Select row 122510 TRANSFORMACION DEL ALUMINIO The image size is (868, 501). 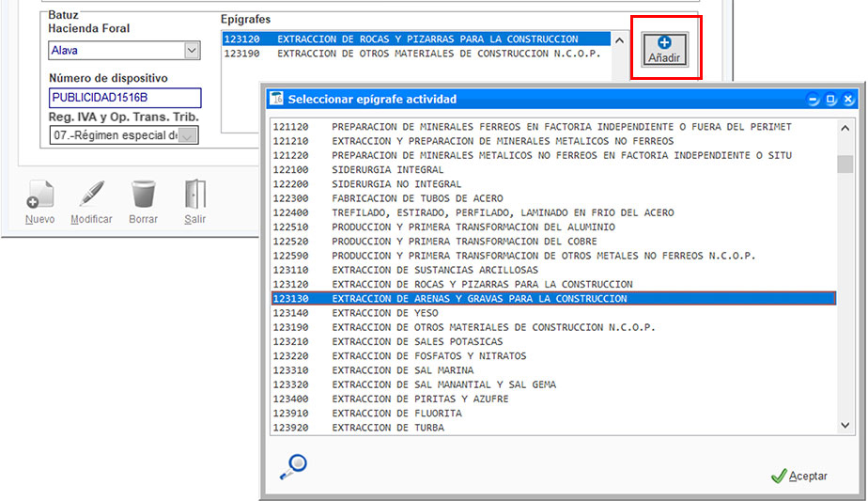tap(553, 227)
